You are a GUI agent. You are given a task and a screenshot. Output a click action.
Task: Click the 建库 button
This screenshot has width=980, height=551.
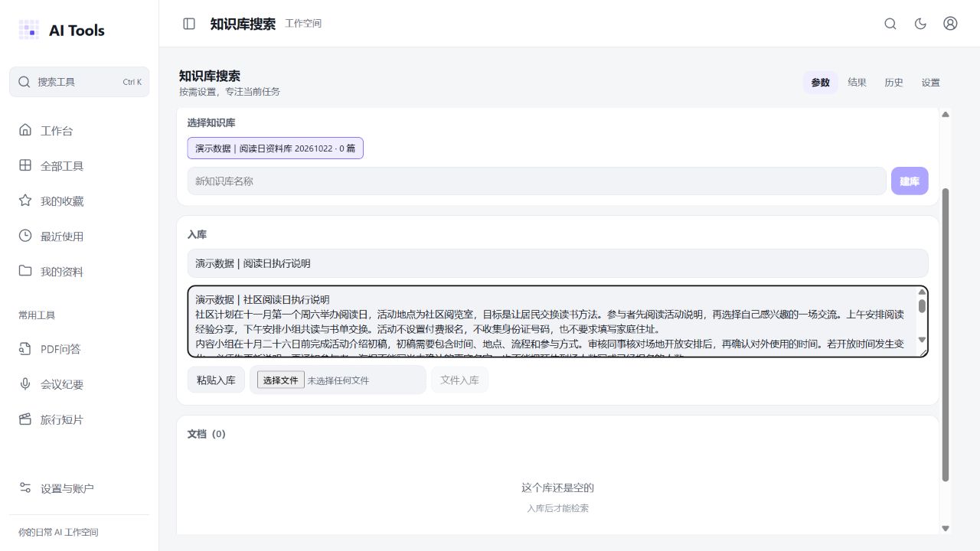[910, 181]
